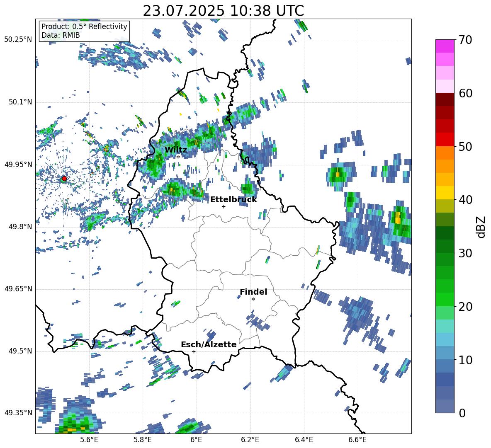Click the 50.1°N latitude label
491x448 pixels.
click(x=20, y=102)
